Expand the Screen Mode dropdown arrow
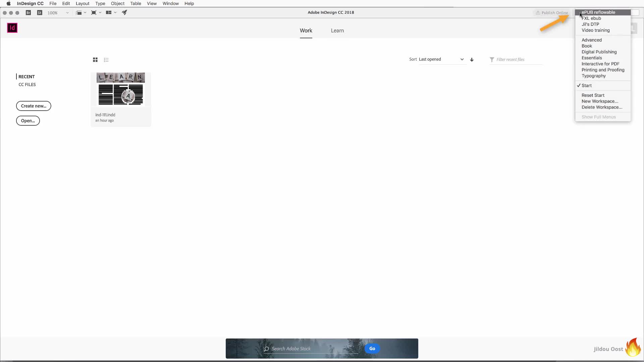Image resolution: width=644 pixels, height=362 pixels. point(100,13)
